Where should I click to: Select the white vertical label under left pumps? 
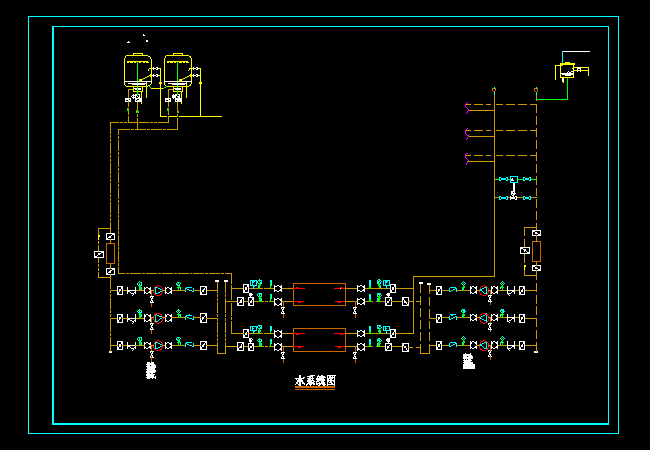[151, 370]
